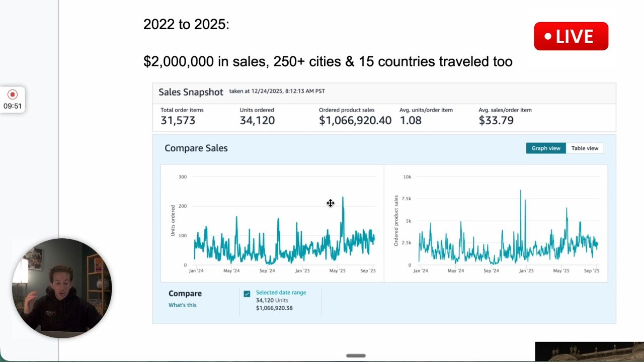The height and width of the screenshot is (362, 644).
Task: Click the 09:51 recording timer
Action: point(13,106)
